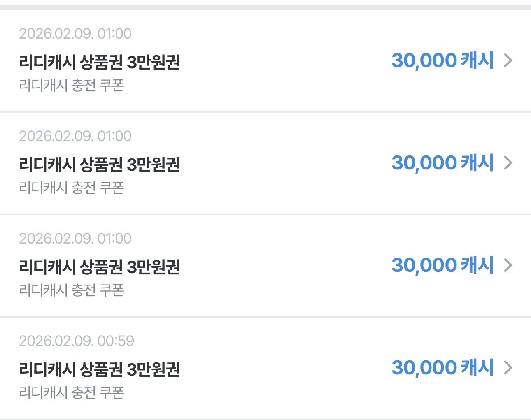531x420 pixels.
Task: Click the first row's 리디캐시 충전 쿠폰 subtitle
Action: pyautogui.click(x=71, y=86)
